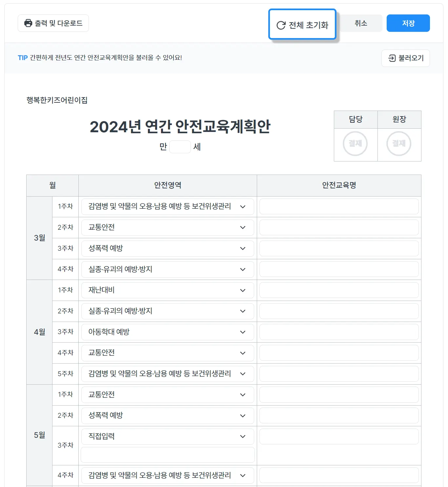448x487 pixels.
Task: Click 3월 4주차 안전교육명 input field
Action: coord(339,269)
